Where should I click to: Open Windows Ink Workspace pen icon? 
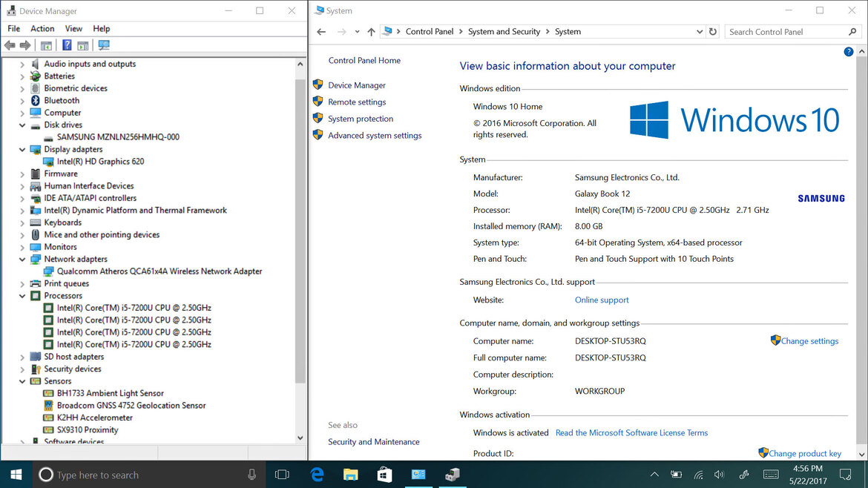click(x=744, y=475)
